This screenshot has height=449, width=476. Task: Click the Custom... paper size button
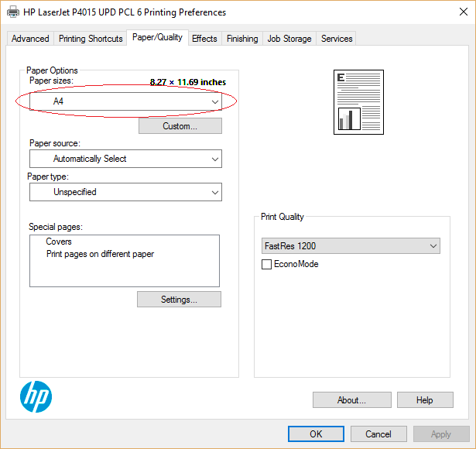(180, 126)
